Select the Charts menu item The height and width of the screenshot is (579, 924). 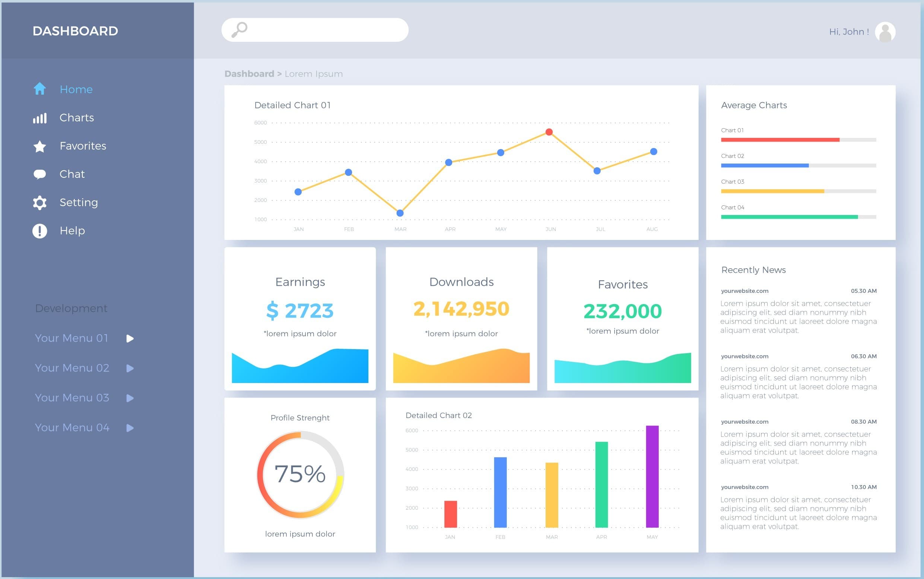(x=77, y=118)
